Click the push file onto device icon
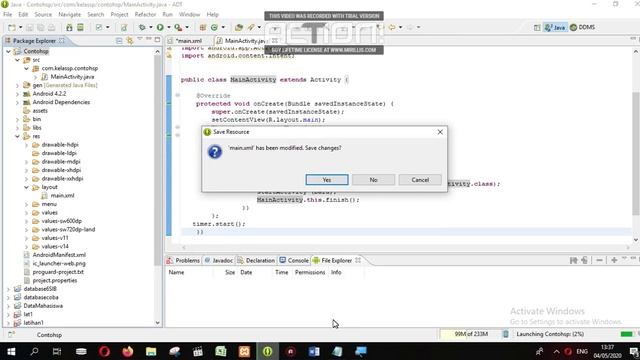Screen dimensions: 640x360 584,260
